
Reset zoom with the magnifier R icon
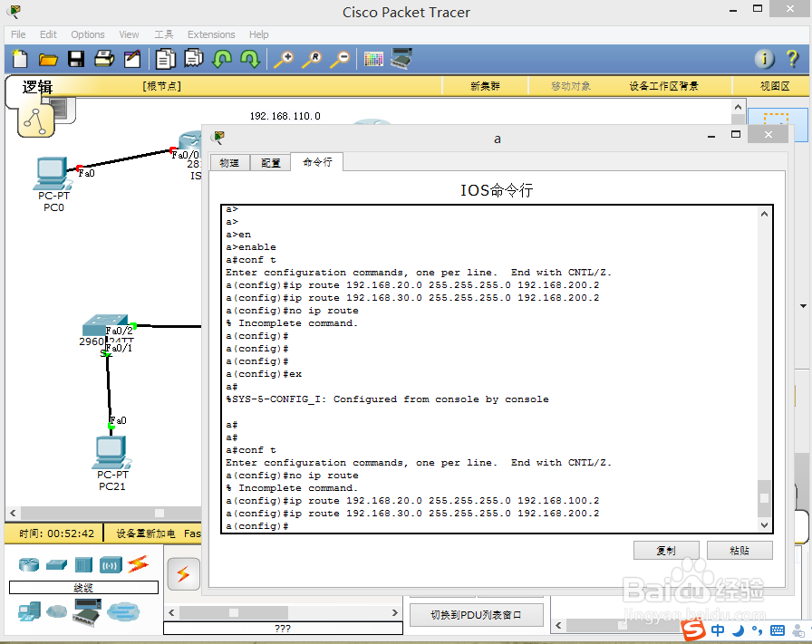[312, 59]
